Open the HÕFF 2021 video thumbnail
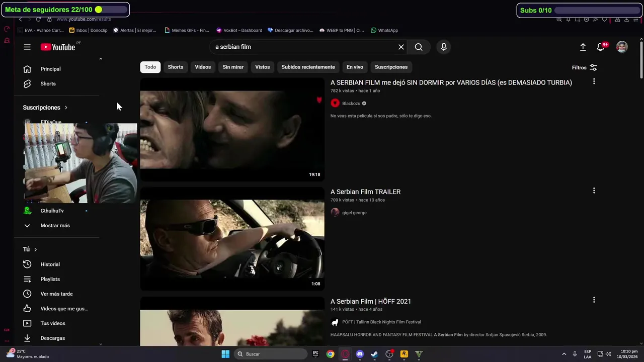This screenshot has width=644, height=362. coord(232,321)
